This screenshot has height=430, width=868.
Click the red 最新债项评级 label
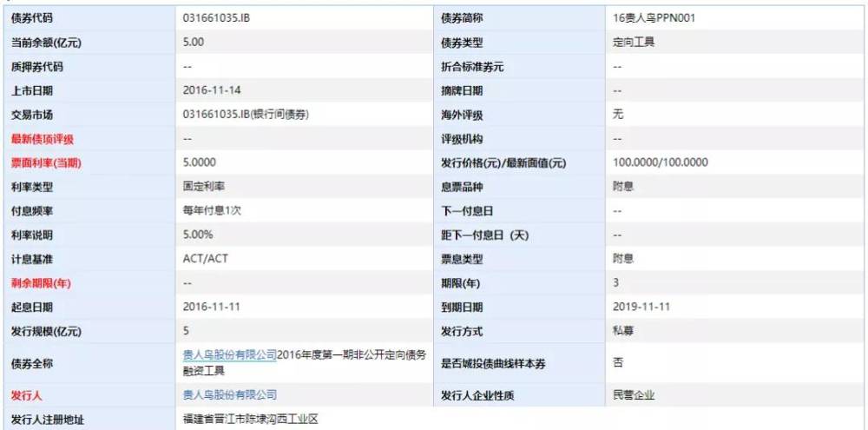(x=42, y=139)
